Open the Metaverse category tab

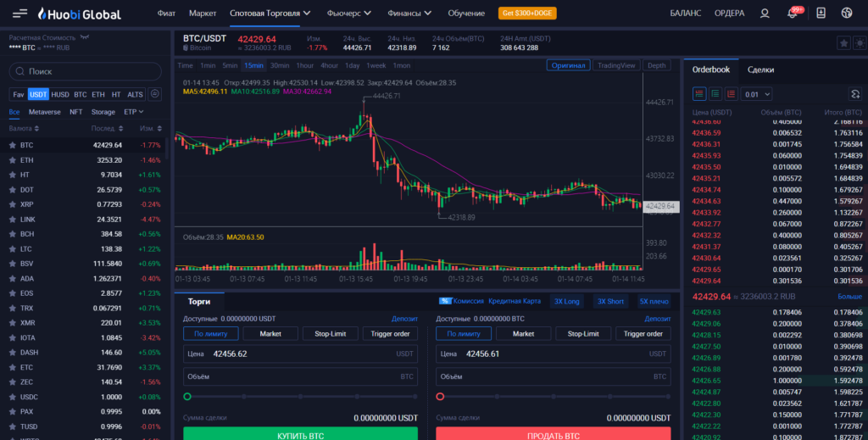(45, 112)
